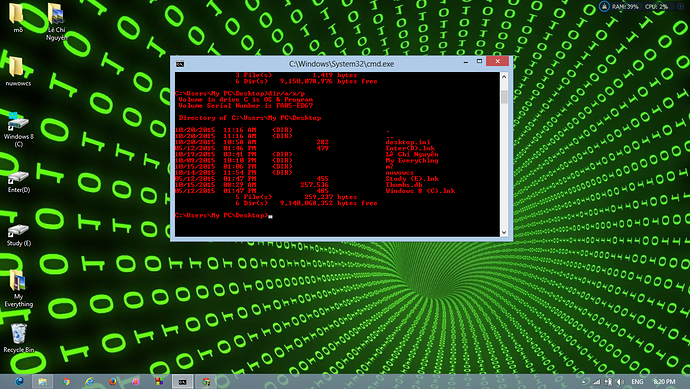The image size is (690, 389).
Task: Open the colorful squares app on taskbar
Action: point(159,382)
